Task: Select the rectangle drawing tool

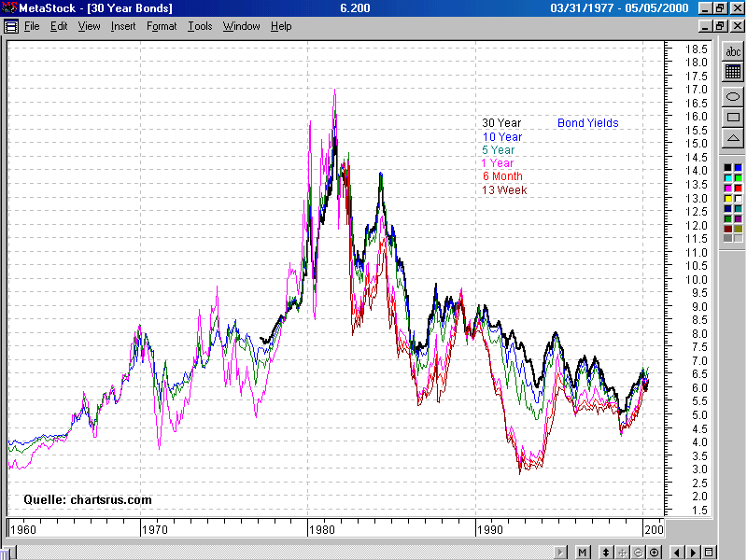Action: (733, 118)
